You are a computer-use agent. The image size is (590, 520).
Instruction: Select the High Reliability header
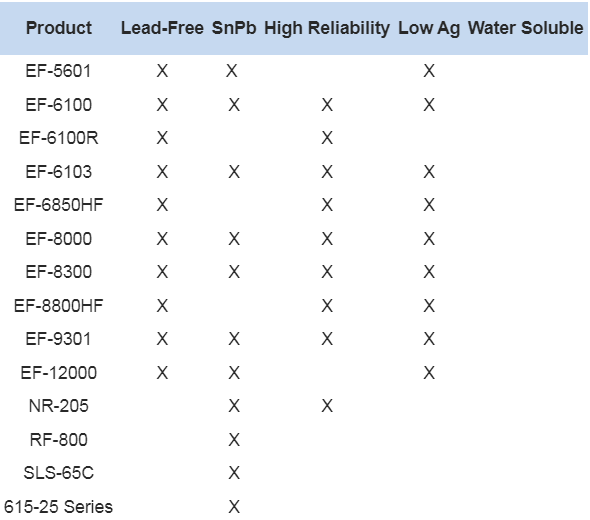pos(327,29)
